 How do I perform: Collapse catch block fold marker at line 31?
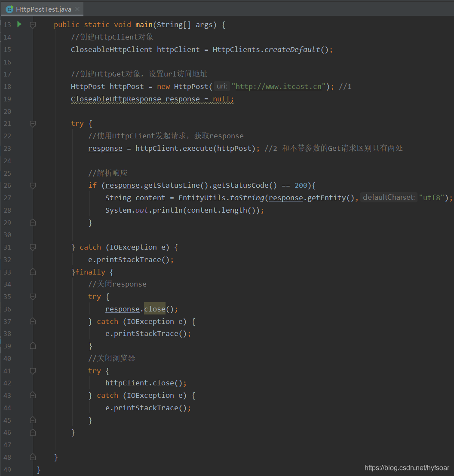click(33, 247)
